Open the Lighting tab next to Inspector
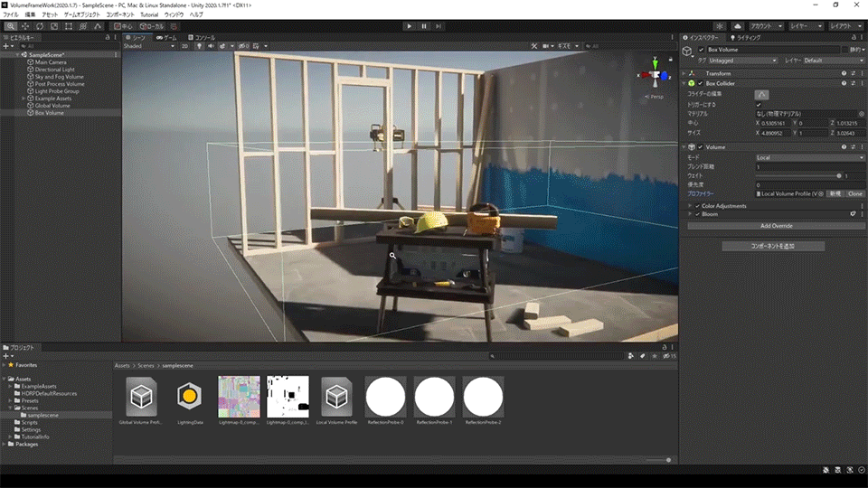Screen dimensions: 868x488 coord(747,37)
